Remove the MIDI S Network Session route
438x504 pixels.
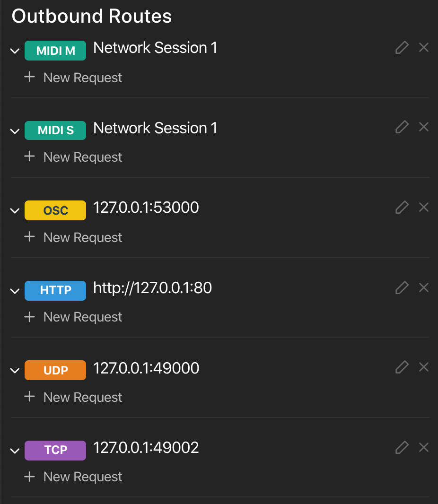click(424, 127)
